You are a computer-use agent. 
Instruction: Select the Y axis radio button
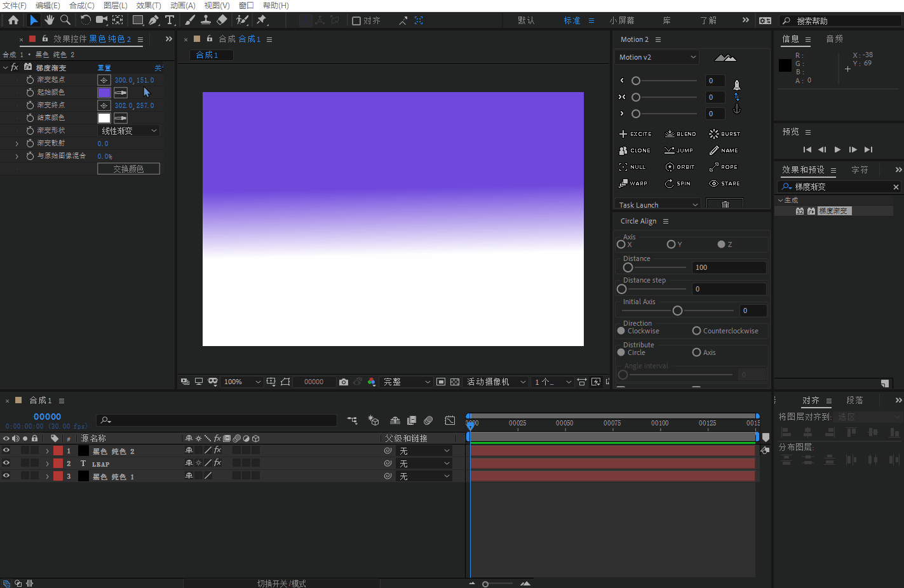click(671, 244)
